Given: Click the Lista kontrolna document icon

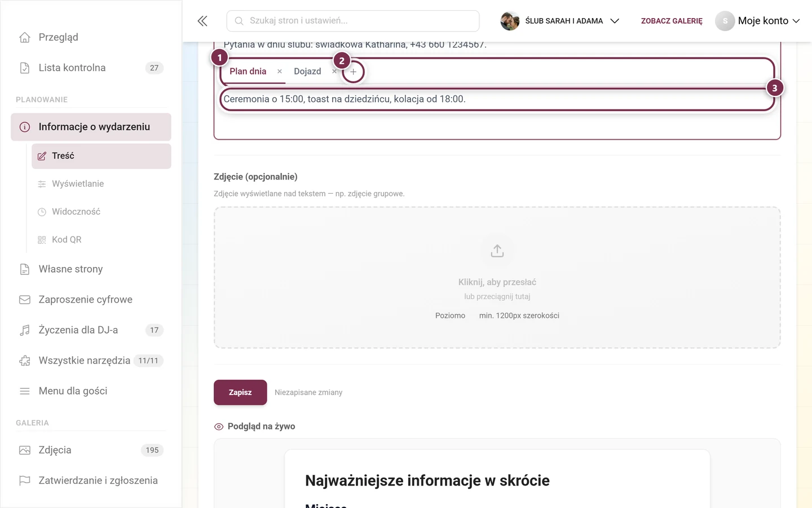Looking at the screenshot, I should (25, 68).
